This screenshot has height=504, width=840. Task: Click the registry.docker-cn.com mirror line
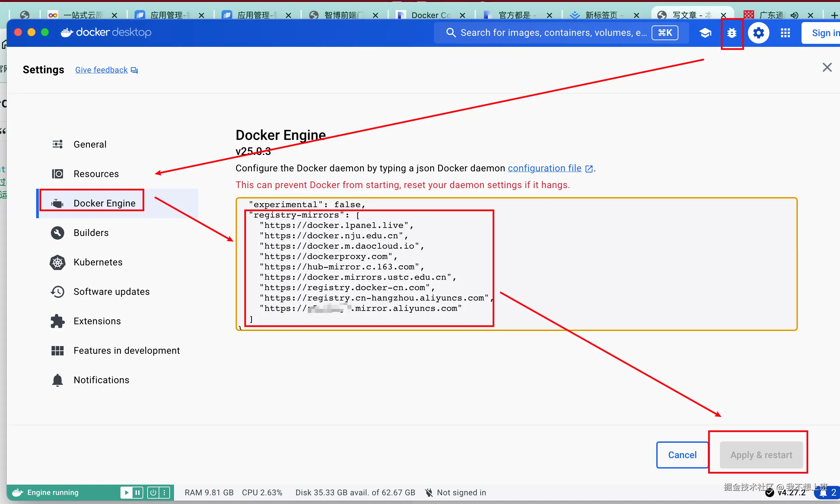347,288
